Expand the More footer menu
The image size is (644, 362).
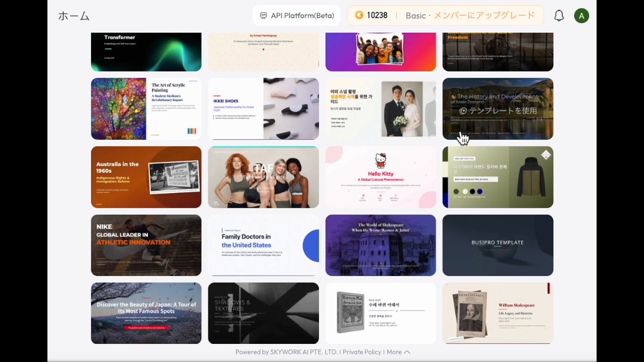click(x=398, y=352)
